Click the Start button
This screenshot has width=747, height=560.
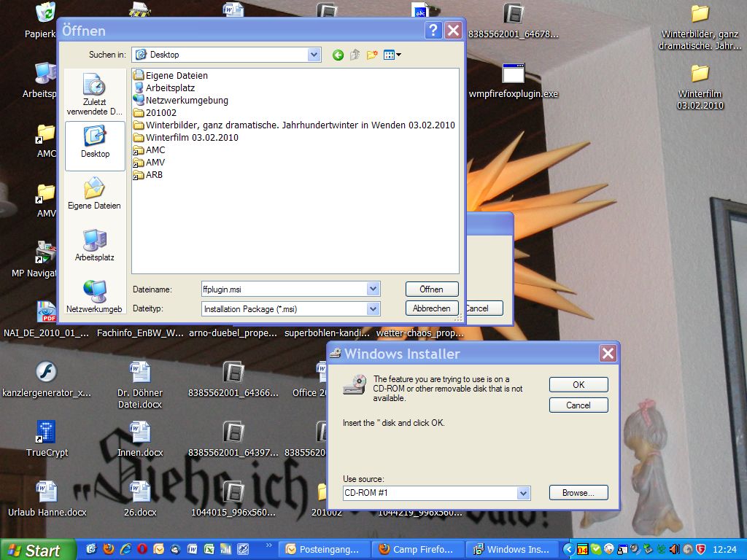pyautogui.click(x=37, y=550)
